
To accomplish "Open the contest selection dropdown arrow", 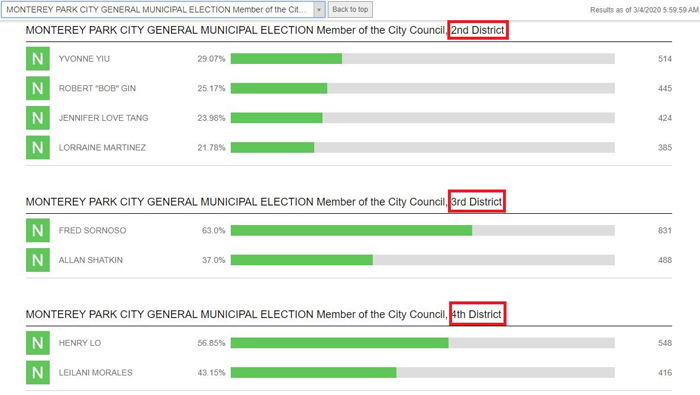I will click(319, 9).
